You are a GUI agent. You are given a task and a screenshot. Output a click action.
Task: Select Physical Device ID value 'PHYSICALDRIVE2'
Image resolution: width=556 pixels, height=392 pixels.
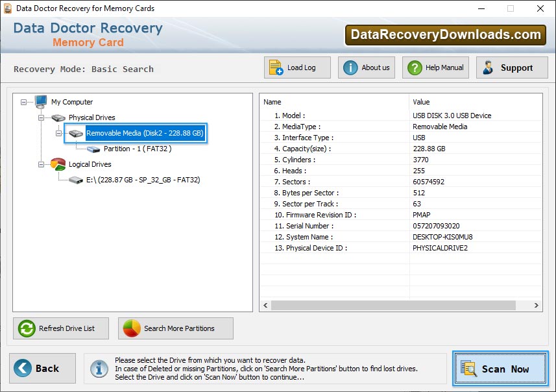pos(440,248)
